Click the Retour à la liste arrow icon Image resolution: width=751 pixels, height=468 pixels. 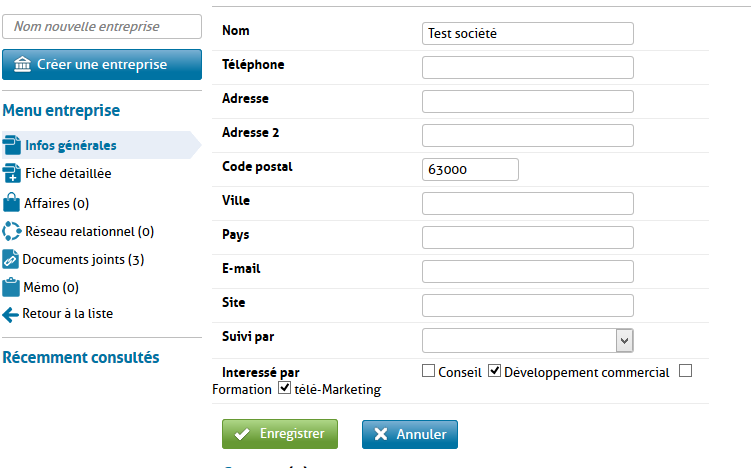click(11, 314)
